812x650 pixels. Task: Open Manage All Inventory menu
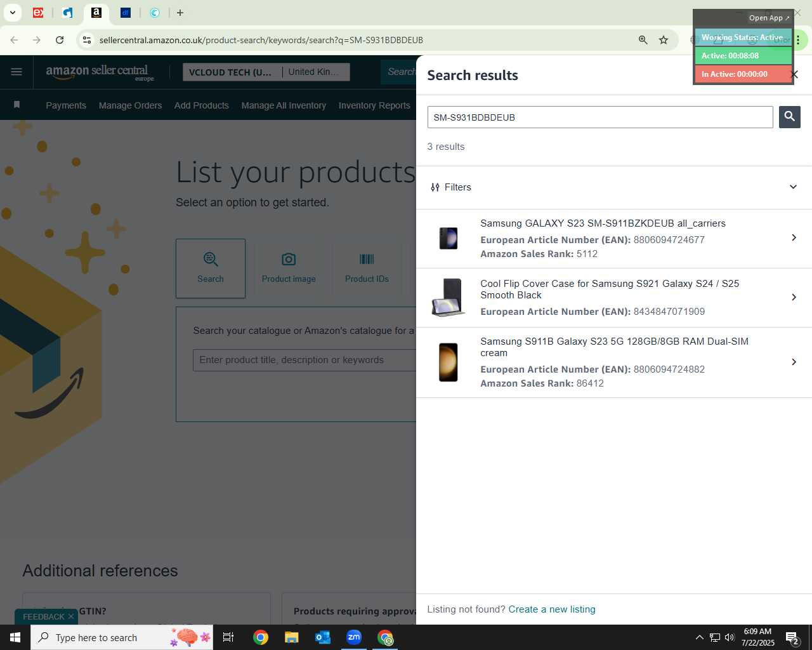pos(284,105)
